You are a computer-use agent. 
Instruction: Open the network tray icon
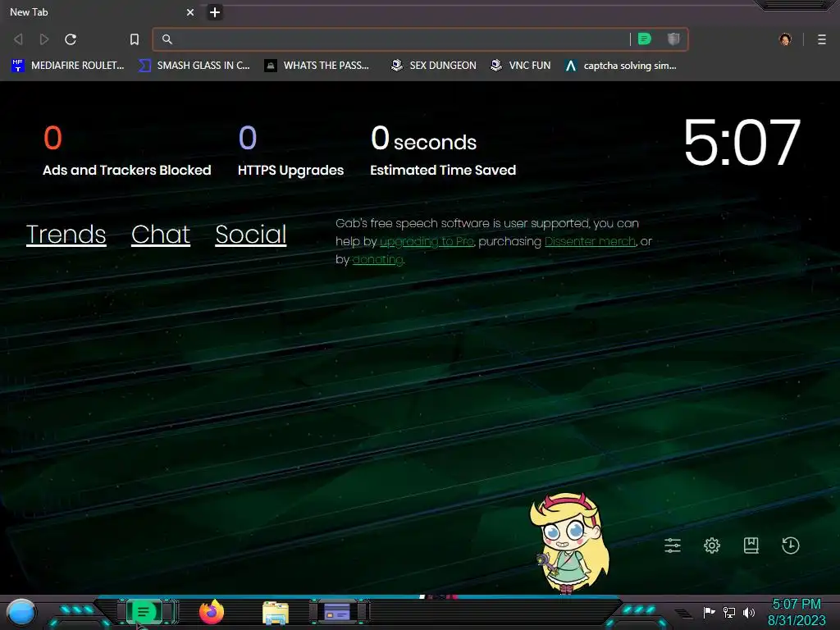coord(729,612)
